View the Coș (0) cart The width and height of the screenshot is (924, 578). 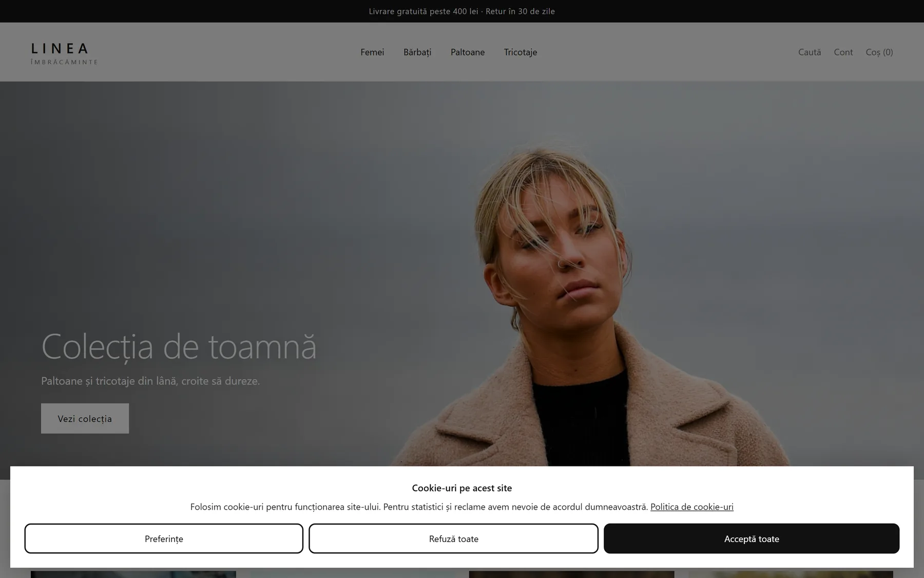coord(879,52)
